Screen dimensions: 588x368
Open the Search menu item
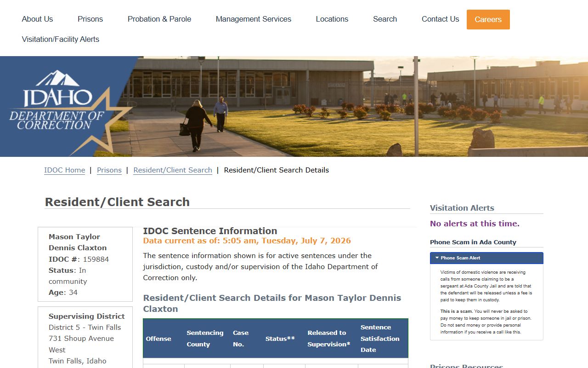[385, 19]
